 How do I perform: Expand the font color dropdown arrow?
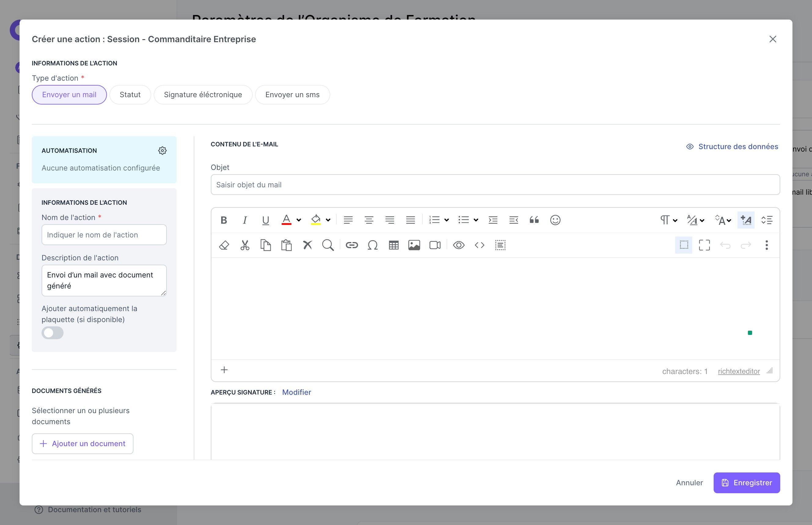(x=299, y=220)
